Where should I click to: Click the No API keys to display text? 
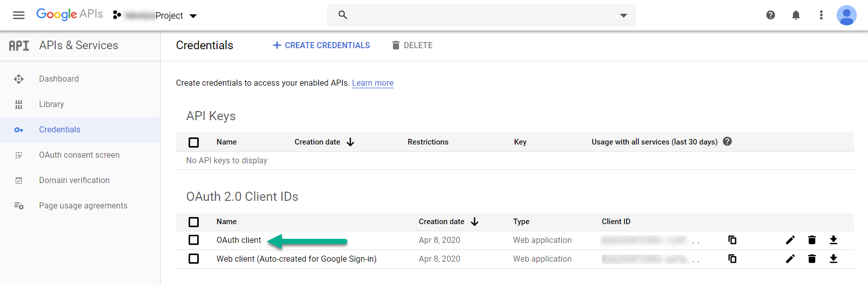point(227,161)
